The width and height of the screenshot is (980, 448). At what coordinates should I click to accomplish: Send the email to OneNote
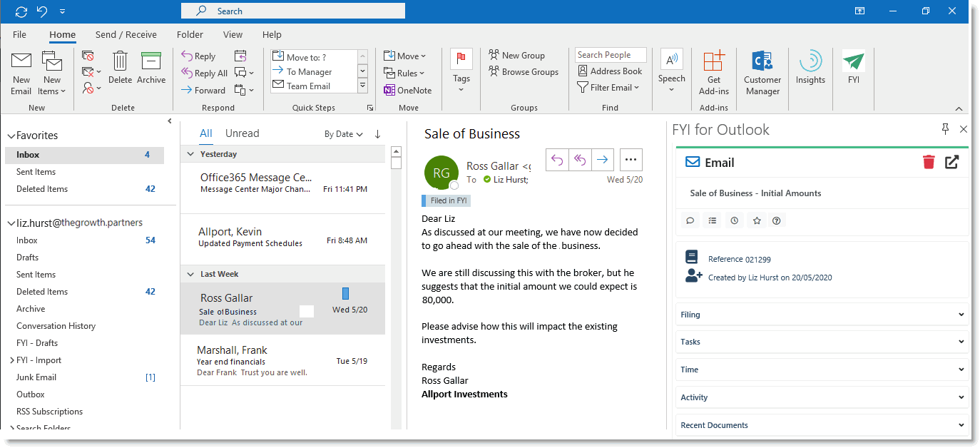[408, 90]
